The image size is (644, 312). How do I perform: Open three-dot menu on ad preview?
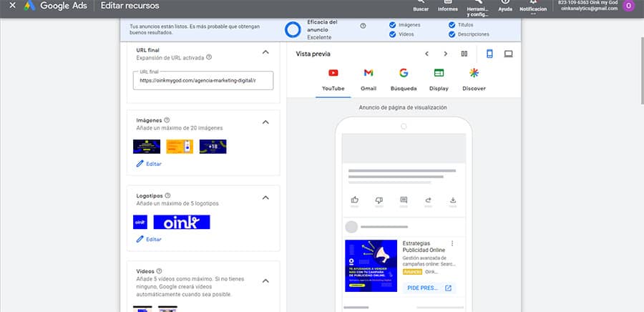click(452, 243)
